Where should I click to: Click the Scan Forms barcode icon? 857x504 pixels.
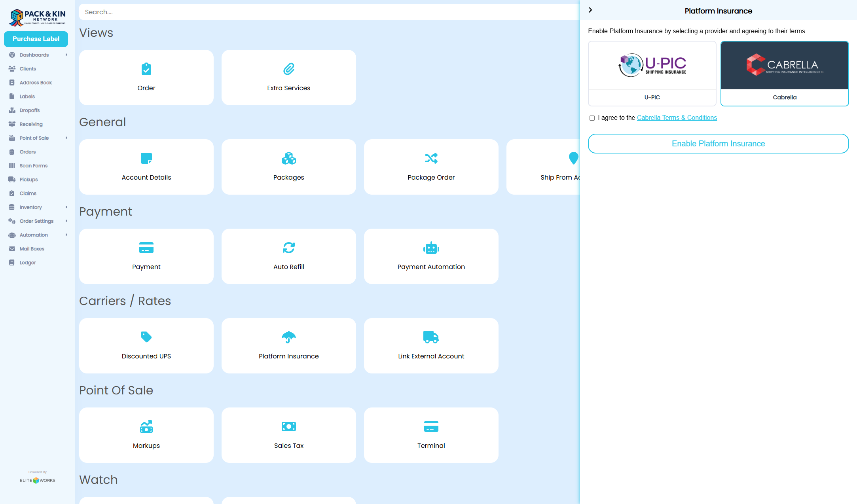(x=12, y=165)
